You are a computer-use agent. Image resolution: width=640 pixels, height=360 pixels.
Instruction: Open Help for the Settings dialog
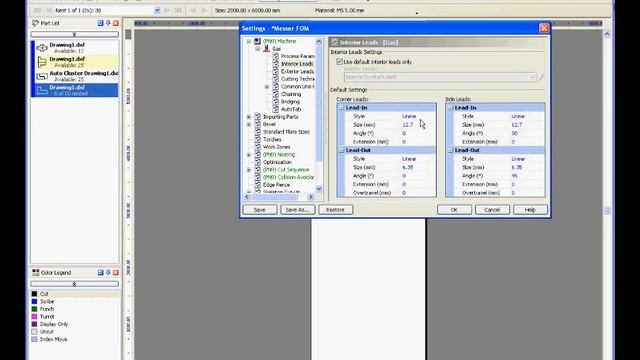click(x=530, y=210)
